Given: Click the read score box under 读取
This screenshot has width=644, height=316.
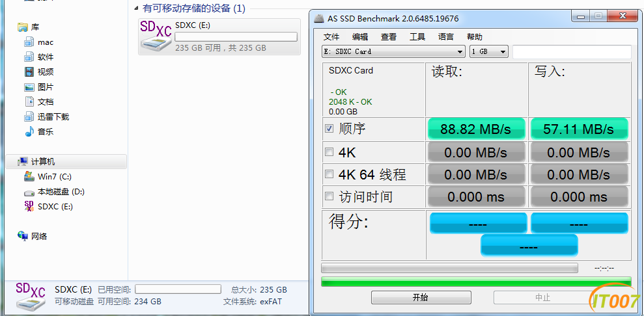Looking at the screenshot, I should (478, 224).
